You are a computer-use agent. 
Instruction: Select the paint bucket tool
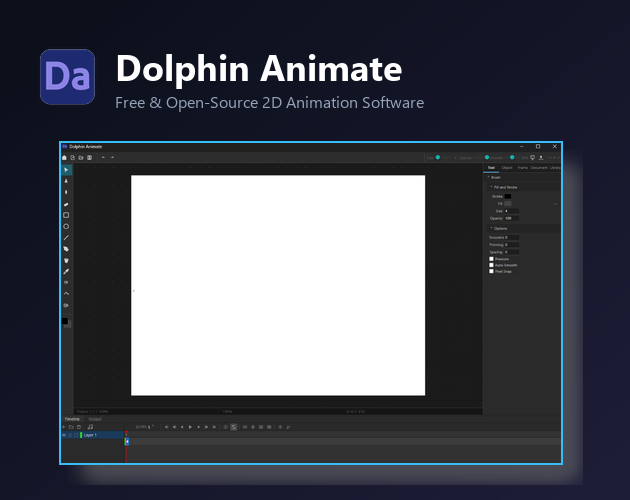66,260
